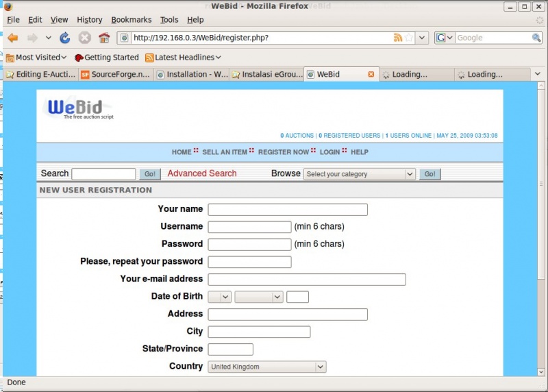Viewport: 548px width, 392px height.
Task: Click the Reload page icon
Action: (65, 38)
